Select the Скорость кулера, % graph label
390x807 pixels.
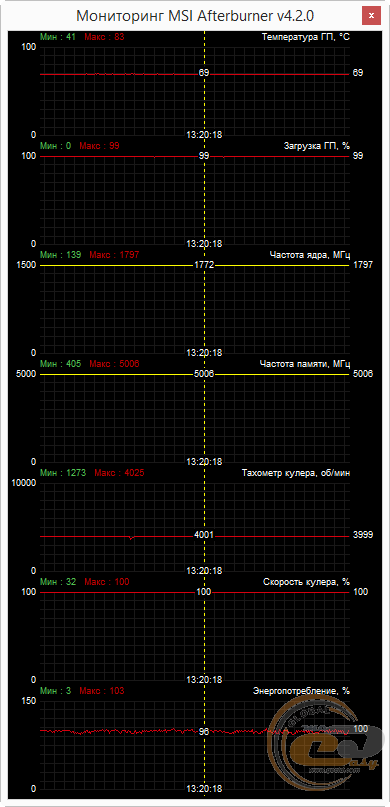coord(306,582)
